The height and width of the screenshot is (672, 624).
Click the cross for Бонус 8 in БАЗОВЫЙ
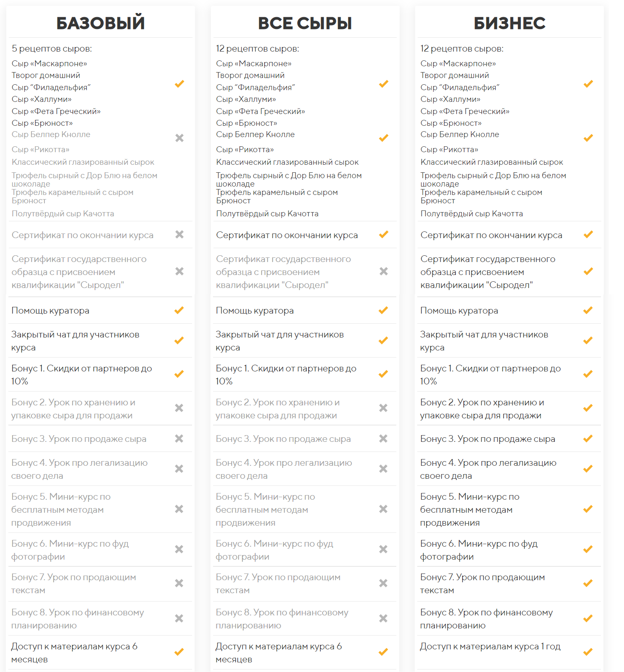coord(179,618)
